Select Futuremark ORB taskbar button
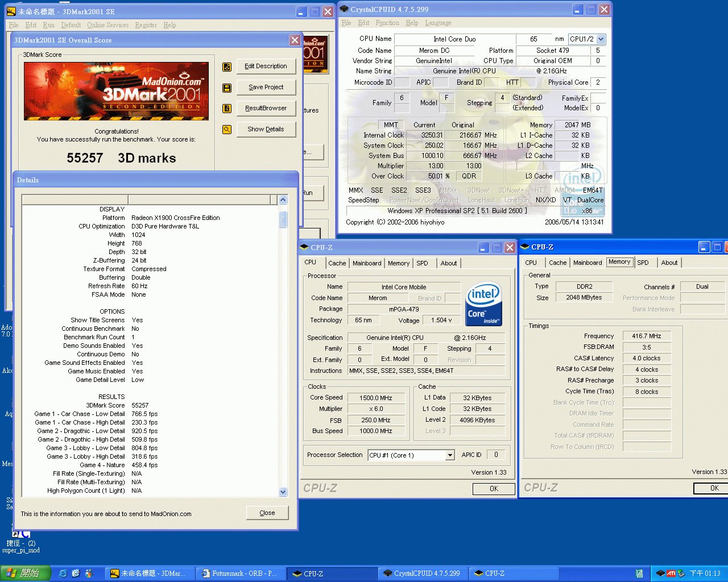 click(x=241, y=573)
